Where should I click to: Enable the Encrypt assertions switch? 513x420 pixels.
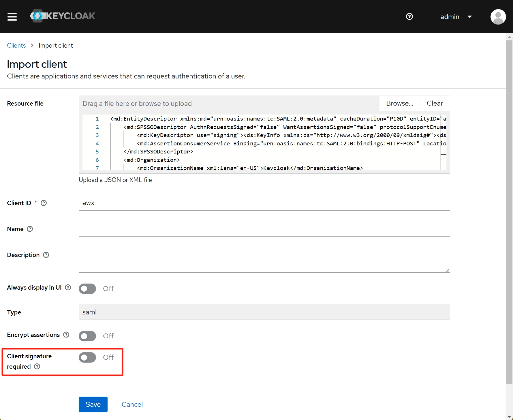point(87,336)
